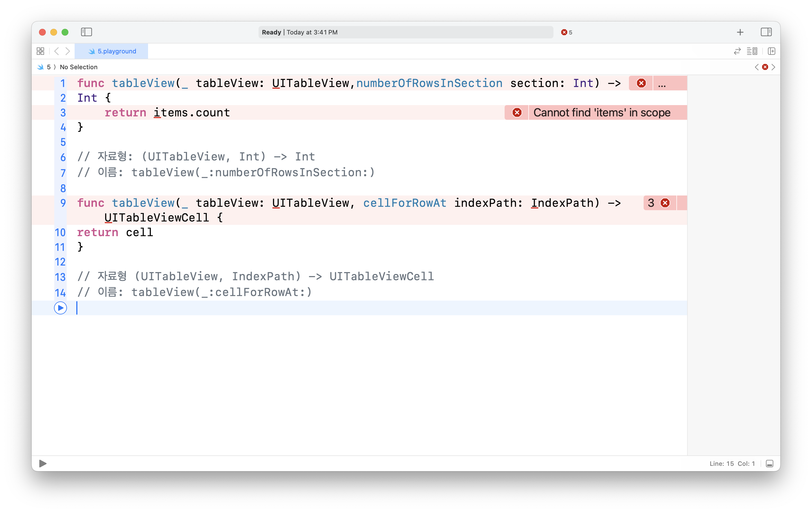Click the add plus button in toolbar
Image resolution: width=812 pixels, height=513 pixels.
(x=740, y=32)
